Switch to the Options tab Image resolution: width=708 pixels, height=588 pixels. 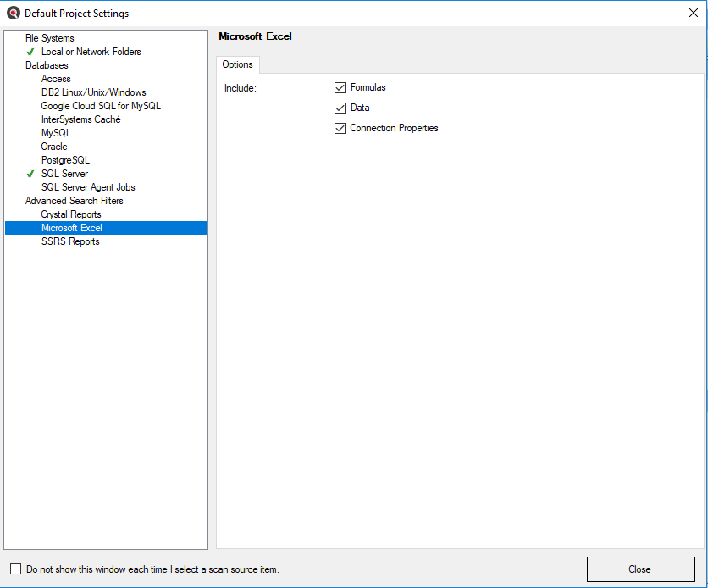pyautogui.click(x=237, y=64)
